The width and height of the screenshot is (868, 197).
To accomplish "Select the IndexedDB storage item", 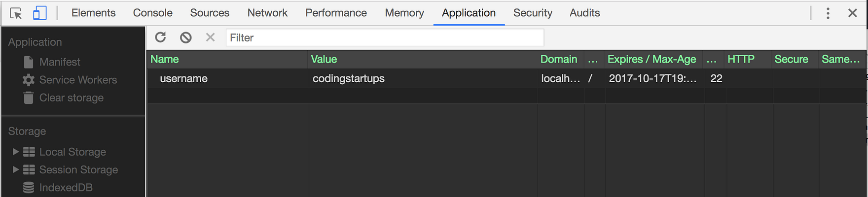I will [65, 188].
